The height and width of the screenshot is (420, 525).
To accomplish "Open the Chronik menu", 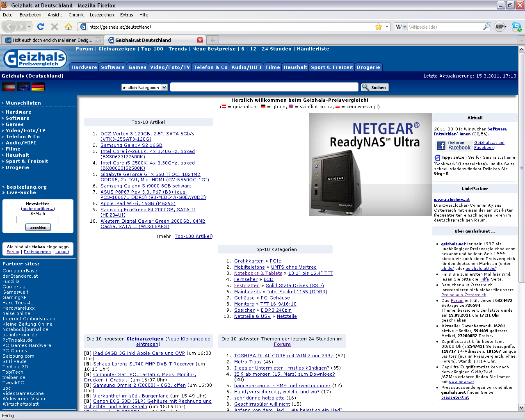I will click(x=76, y=15).
